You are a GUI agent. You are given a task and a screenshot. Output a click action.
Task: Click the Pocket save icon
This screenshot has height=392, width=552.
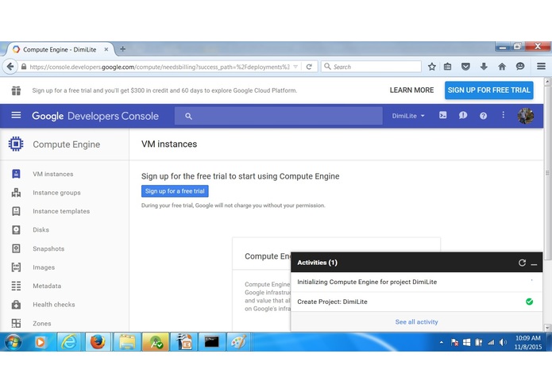465,67
